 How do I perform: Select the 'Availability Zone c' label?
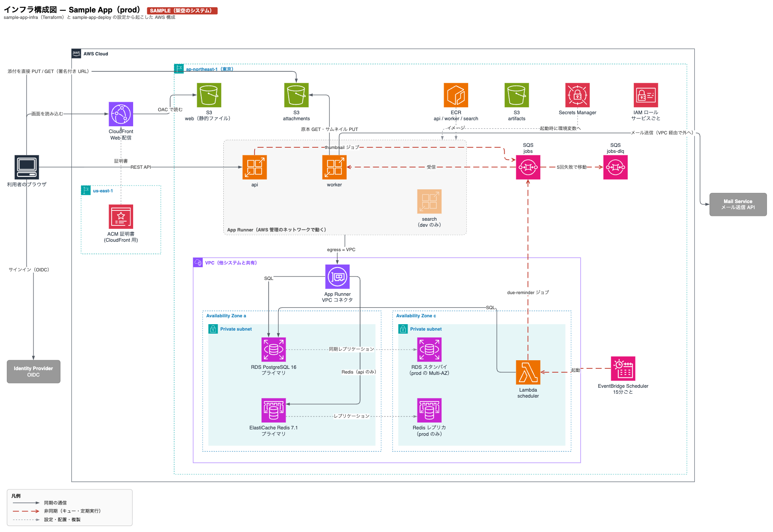point(416,316)
